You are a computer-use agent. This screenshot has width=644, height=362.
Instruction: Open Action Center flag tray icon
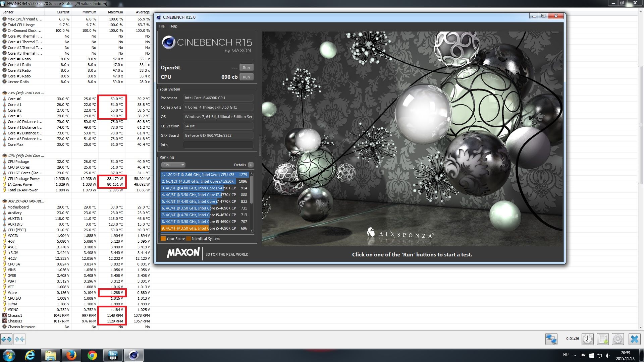[x=583, y=356]
